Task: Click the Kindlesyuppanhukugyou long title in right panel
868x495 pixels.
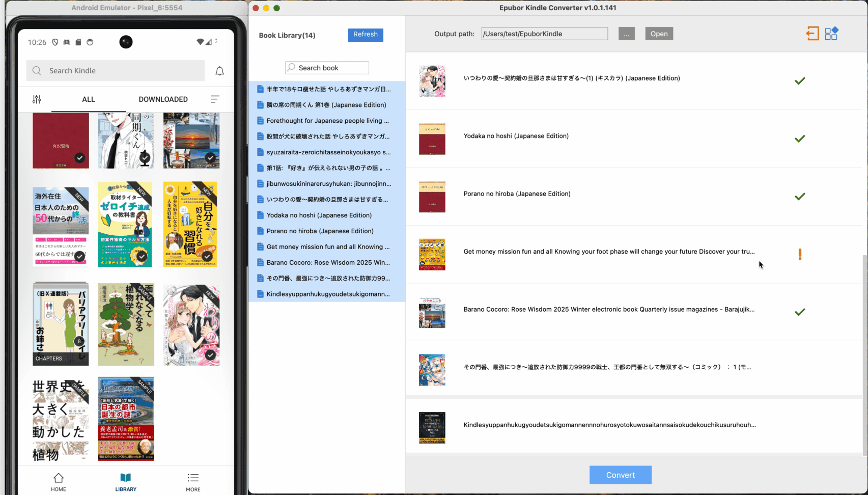Action: (609, 425)
